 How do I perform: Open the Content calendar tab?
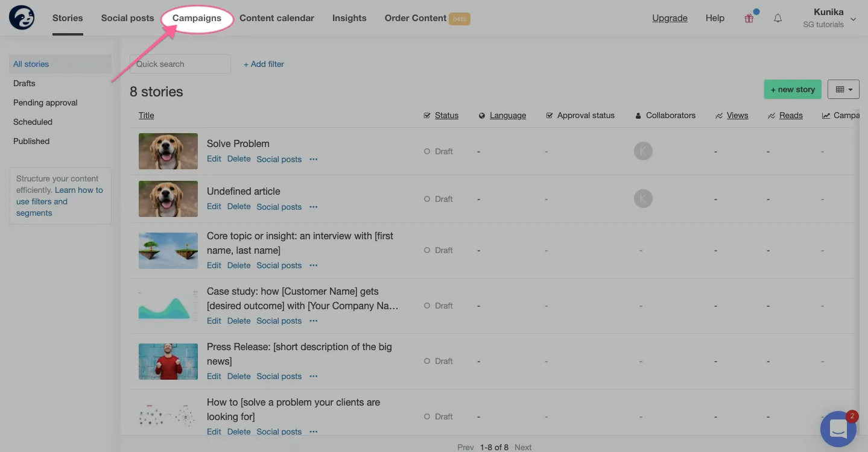(x=277, y=18)
